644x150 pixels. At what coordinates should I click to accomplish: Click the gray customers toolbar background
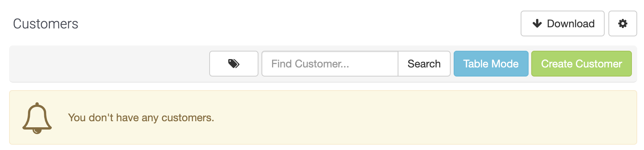(x=109, y=64)
